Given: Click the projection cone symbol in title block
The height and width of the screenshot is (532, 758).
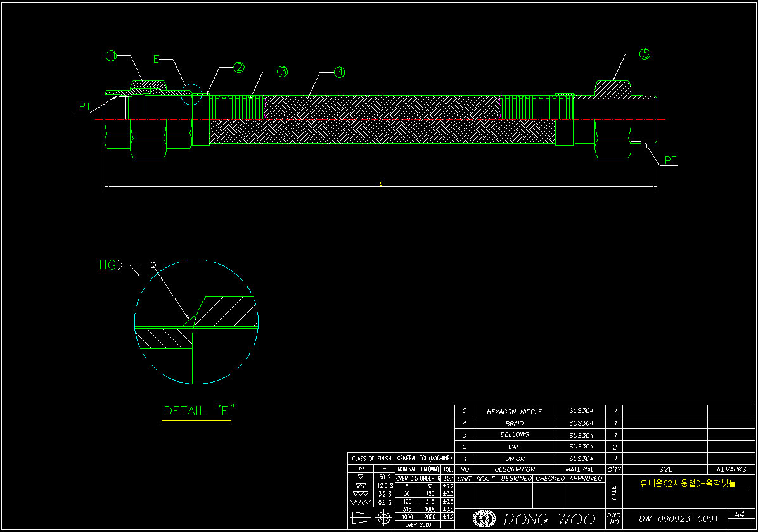Looking at the screenshot, I should [359, 518].
